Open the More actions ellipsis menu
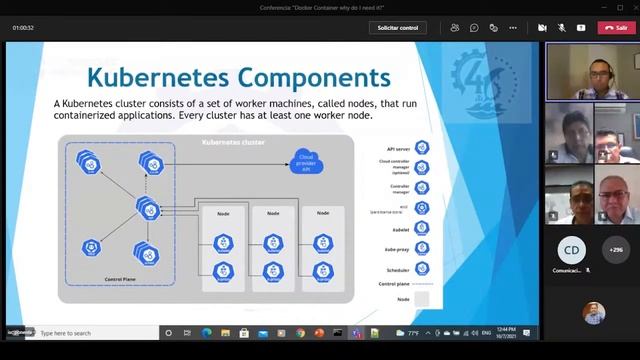This screenshot has height=360, width=640. pyautogui.click(x=513, y=28)
